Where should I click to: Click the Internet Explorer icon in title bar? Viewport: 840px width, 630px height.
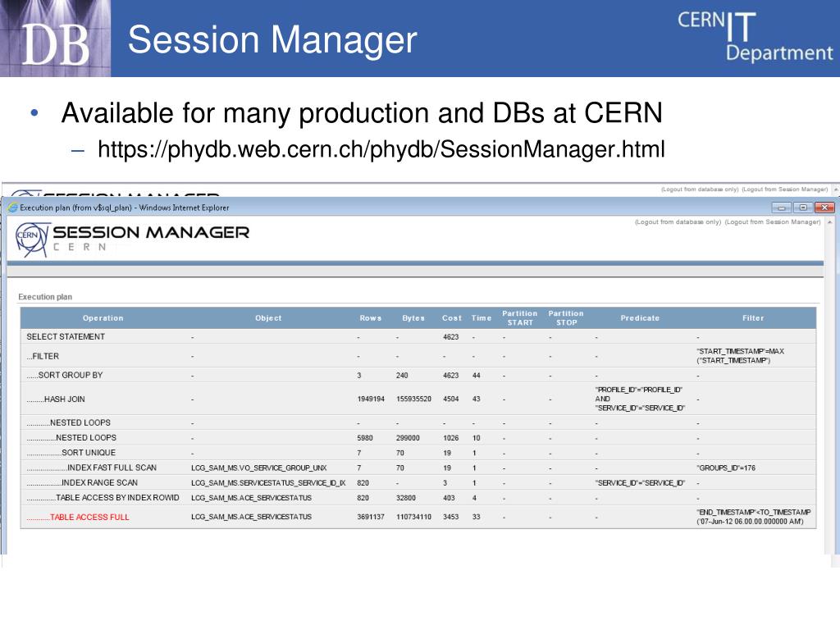12,208
